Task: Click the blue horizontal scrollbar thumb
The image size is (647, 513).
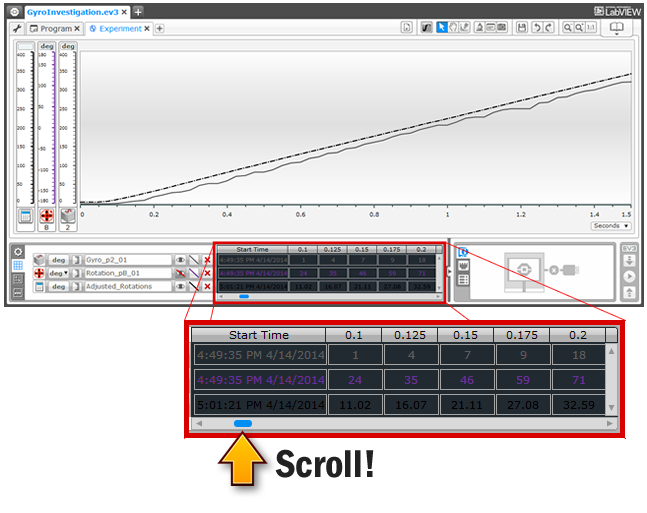Action: [243, 297]
